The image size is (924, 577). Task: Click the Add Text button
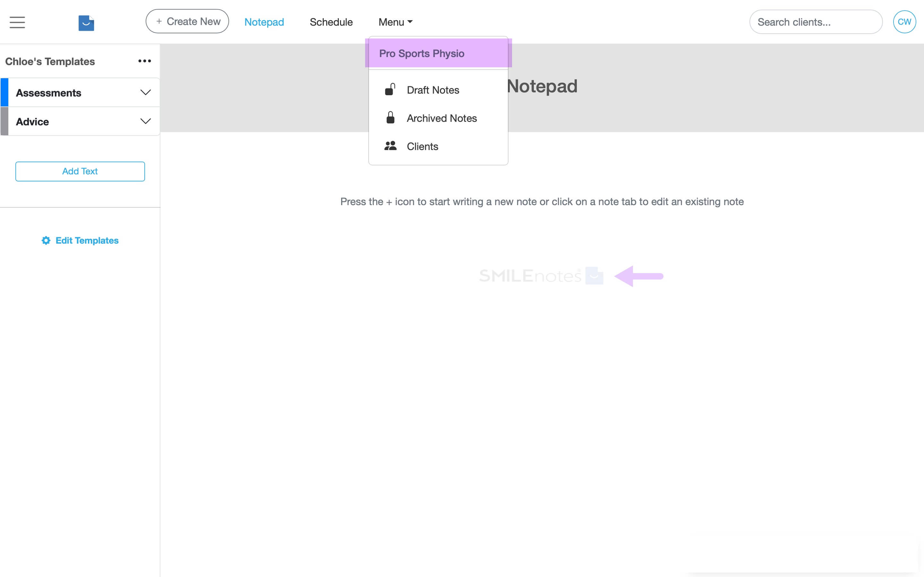tap(80, 171)
